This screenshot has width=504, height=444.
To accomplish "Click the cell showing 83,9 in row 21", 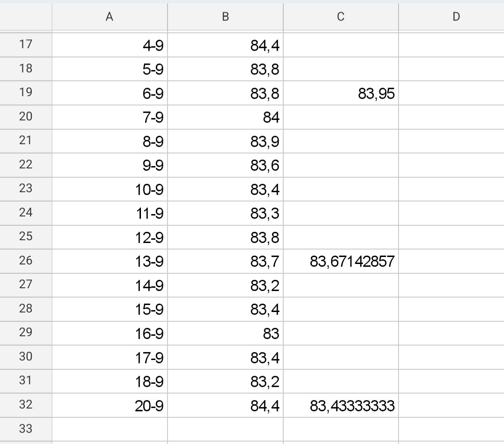I will point(225,141).
